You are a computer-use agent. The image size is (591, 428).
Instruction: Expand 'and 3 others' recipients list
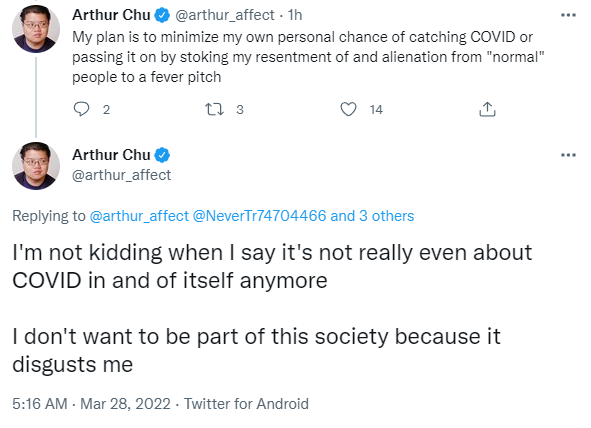tap(372, 216)
